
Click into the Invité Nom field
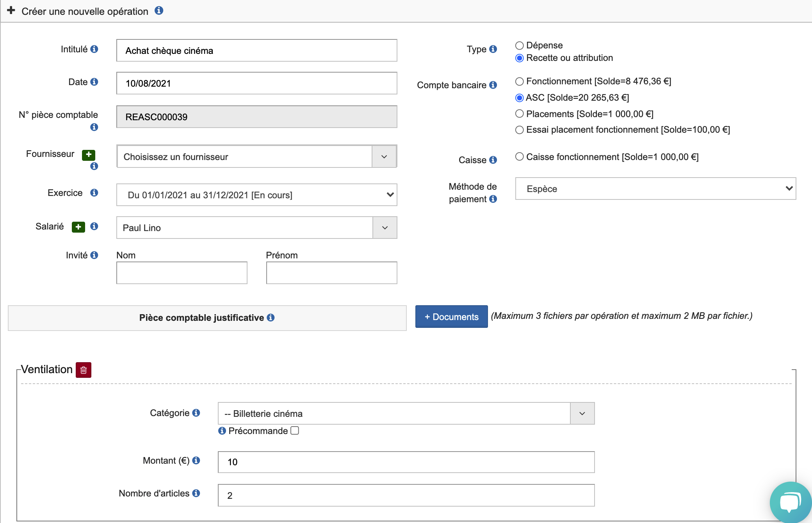[x=182, y=273]
